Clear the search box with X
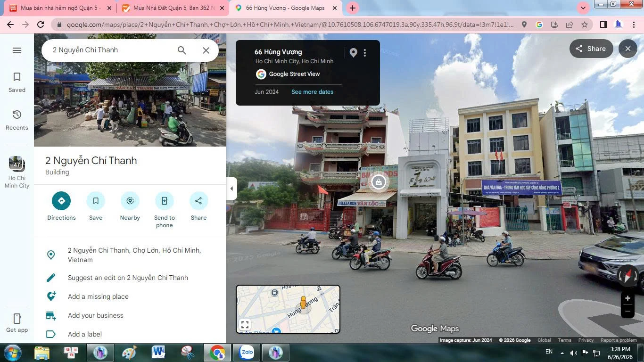 pos(206,50)
